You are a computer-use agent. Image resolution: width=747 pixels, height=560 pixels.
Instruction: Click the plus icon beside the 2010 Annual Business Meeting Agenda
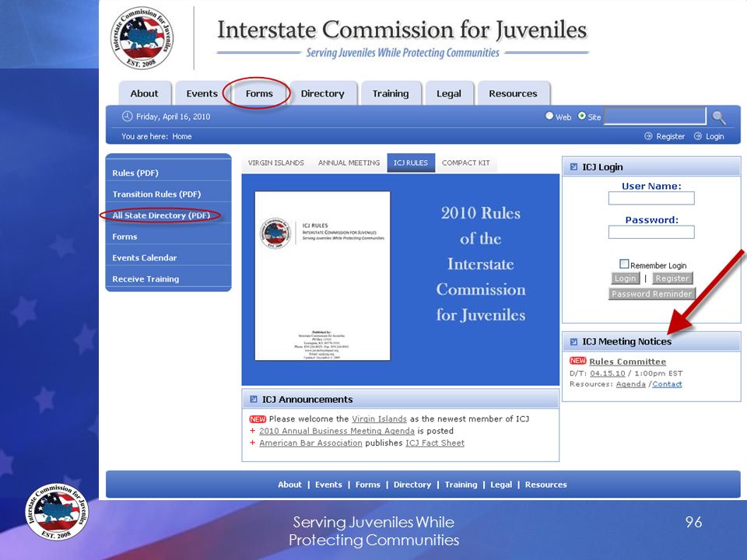pyautogui.click(x=252, y=431)
